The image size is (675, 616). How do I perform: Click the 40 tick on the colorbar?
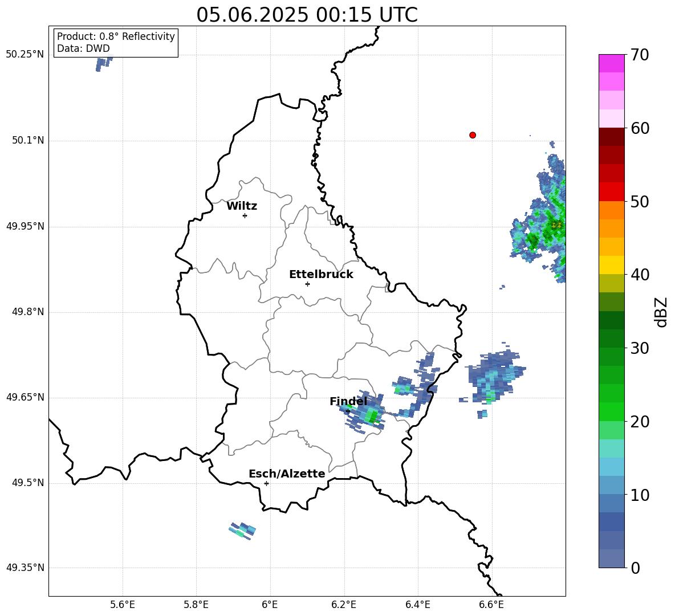(x=640, y=275)
